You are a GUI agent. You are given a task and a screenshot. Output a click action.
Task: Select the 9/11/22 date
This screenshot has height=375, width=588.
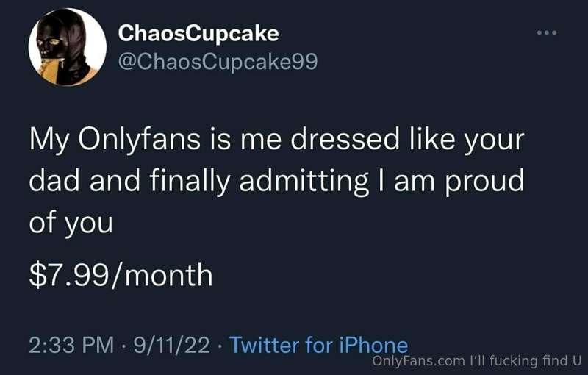point(172,345)
